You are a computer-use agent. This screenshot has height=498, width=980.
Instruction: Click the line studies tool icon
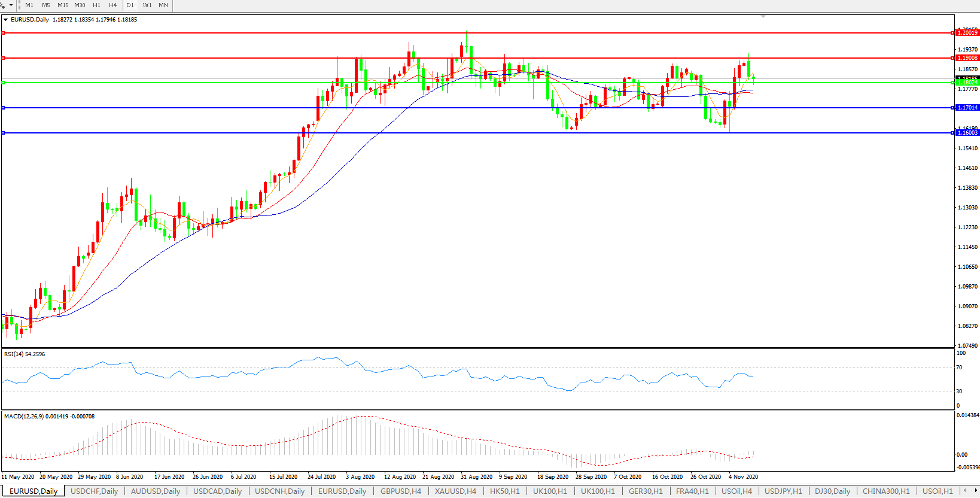[3, 5]
